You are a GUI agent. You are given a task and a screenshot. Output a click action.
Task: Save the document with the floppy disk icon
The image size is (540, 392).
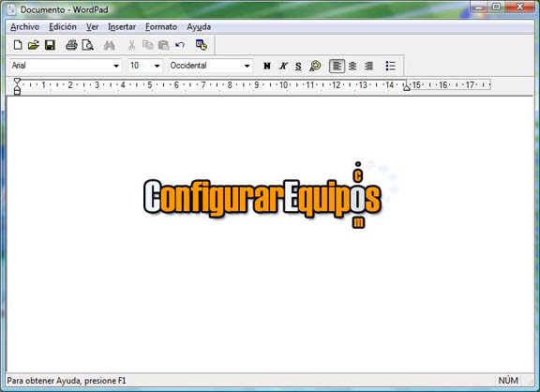coord(50,45)
